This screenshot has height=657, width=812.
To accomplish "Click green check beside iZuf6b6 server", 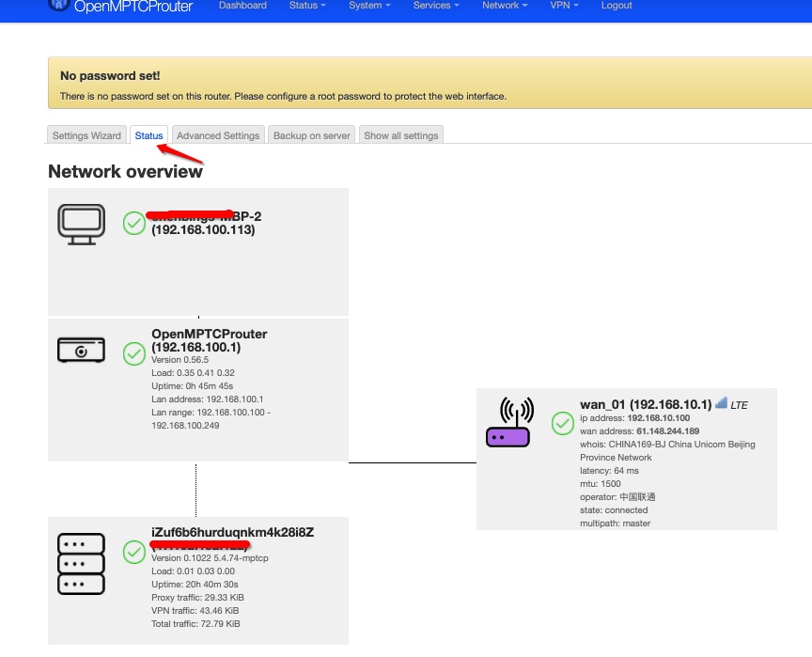I will click(x=134, y=552).
